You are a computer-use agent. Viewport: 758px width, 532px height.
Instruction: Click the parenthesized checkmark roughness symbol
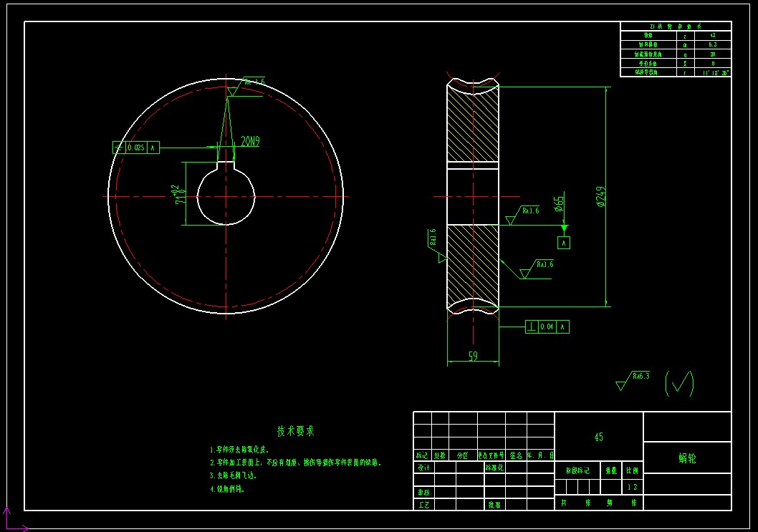(679, 384)
